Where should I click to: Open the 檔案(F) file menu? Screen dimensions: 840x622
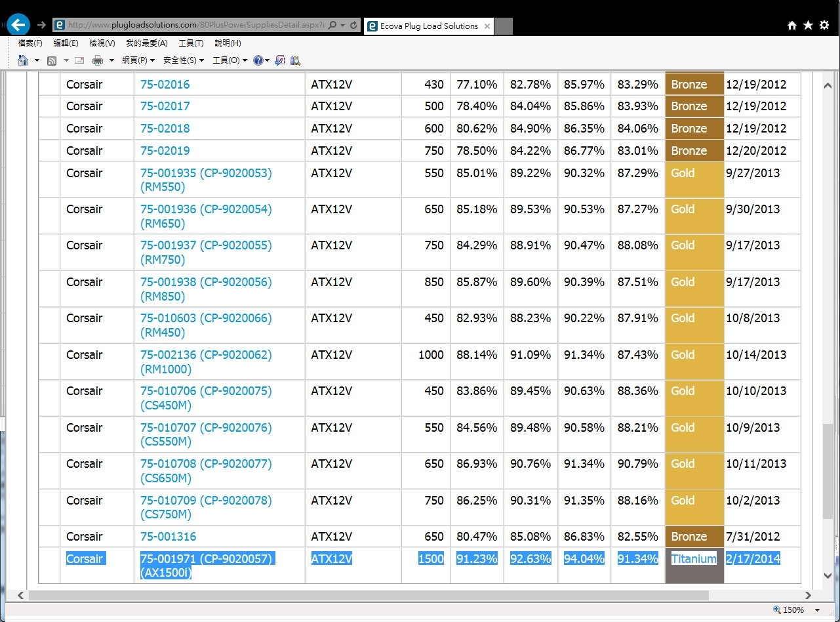point(30,43)
